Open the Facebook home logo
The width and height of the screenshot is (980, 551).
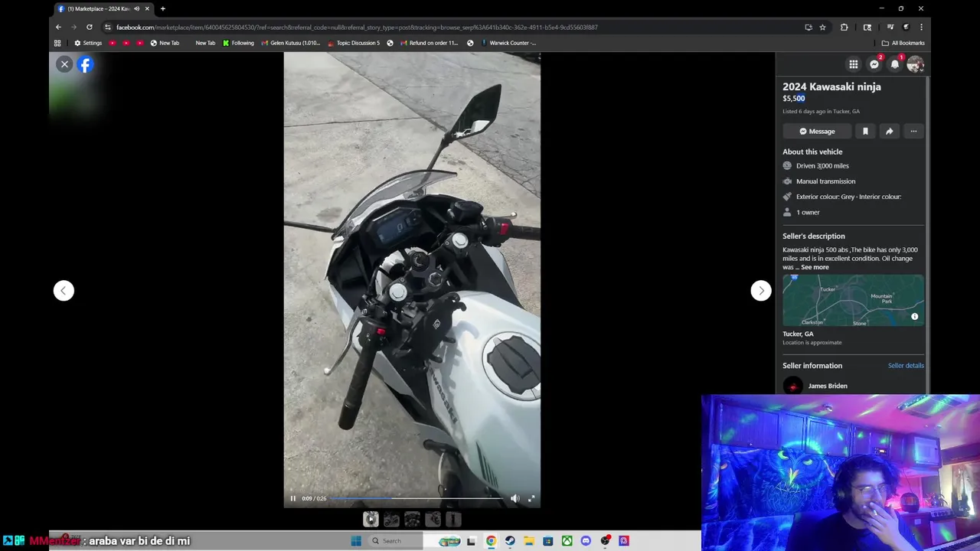85,64
